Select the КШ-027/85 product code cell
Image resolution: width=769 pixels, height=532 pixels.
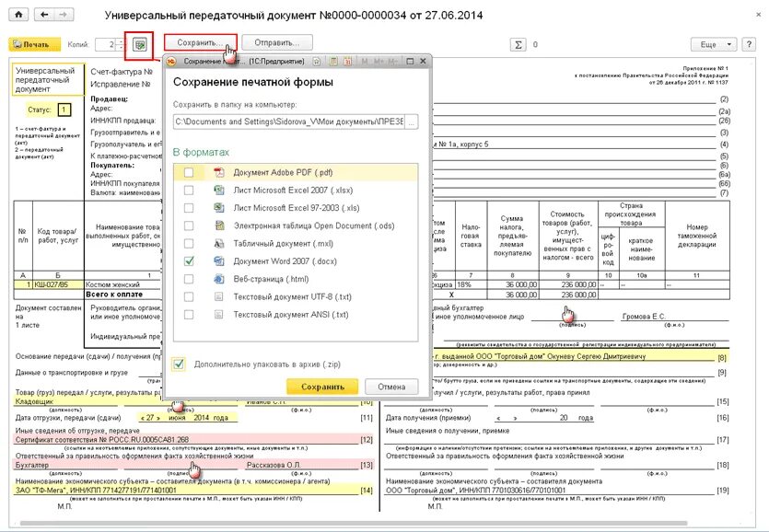[58, 285]
